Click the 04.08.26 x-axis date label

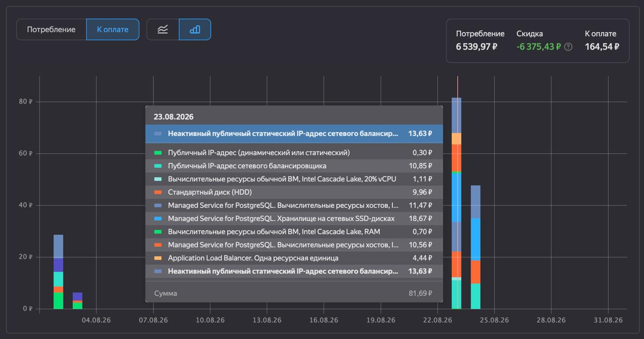pos(97,320)
